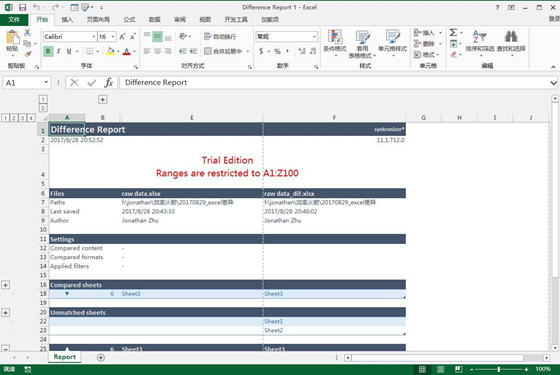This screenshot has width=560, height=375.
Task: Expand the Compared sheets outline group
Action: 6,285
